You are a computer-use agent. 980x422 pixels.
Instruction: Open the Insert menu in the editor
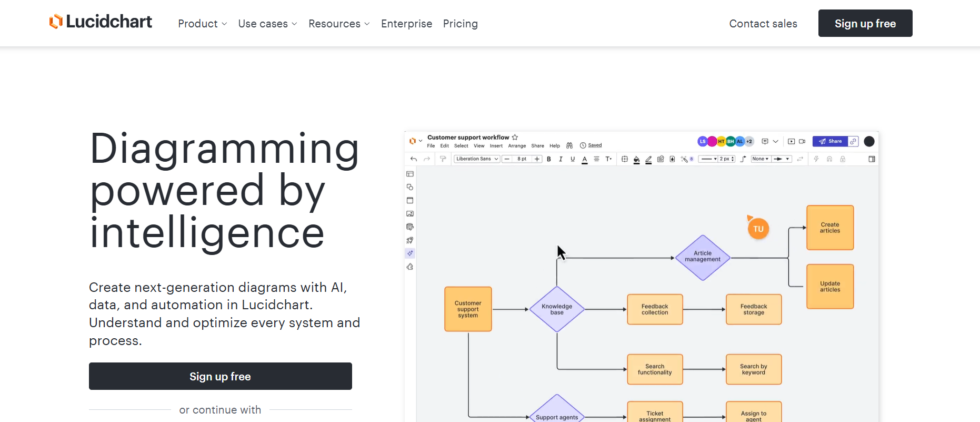point(496,146)
